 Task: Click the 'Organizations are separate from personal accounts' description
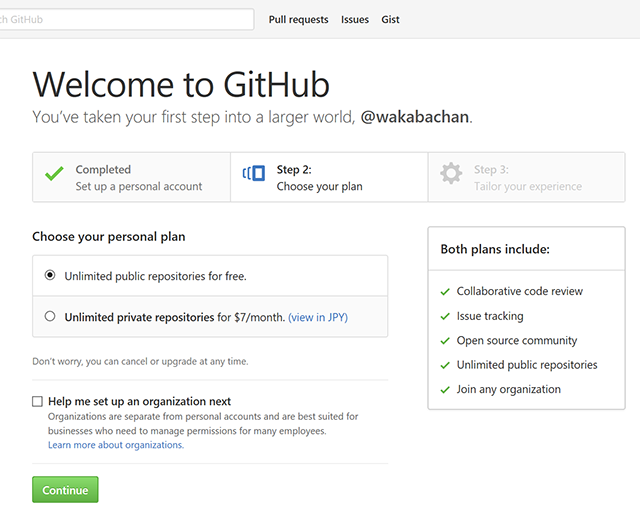(203, 424)
